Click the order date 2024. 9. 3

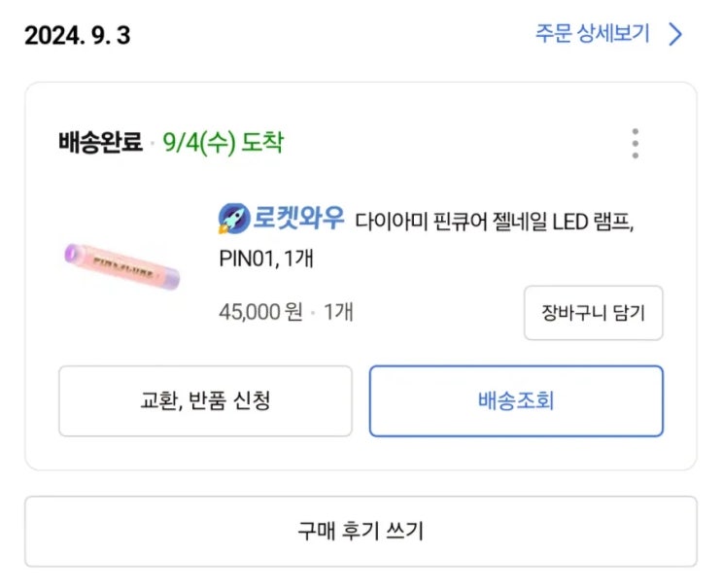[x=78, y=36]
